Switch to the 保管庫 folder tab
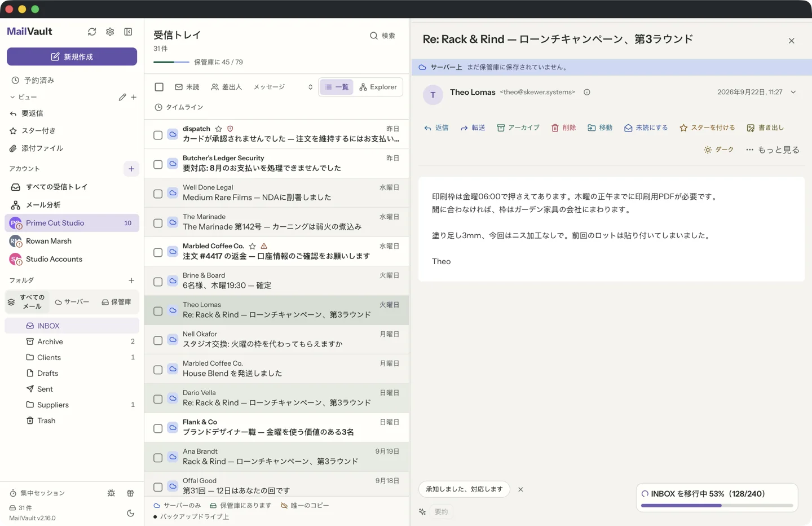This screenshot has width=812, height=526. tap(117, 302)
